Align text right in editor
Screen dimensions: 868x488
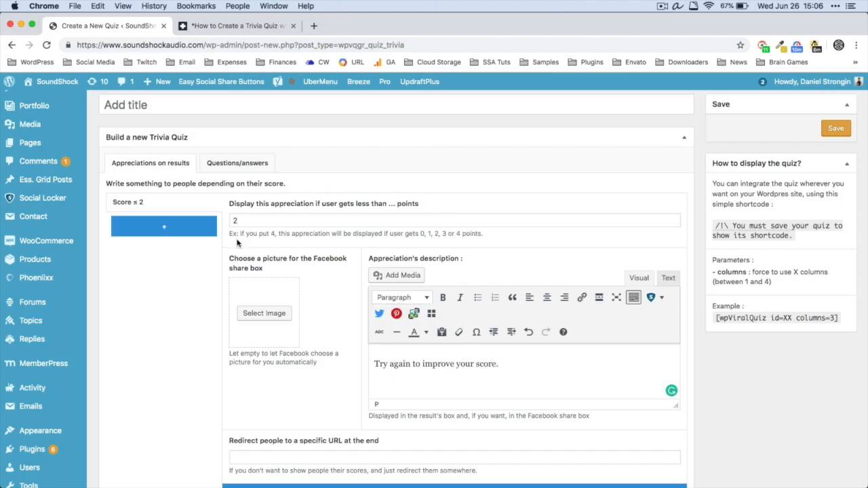[x=564, y=298]
